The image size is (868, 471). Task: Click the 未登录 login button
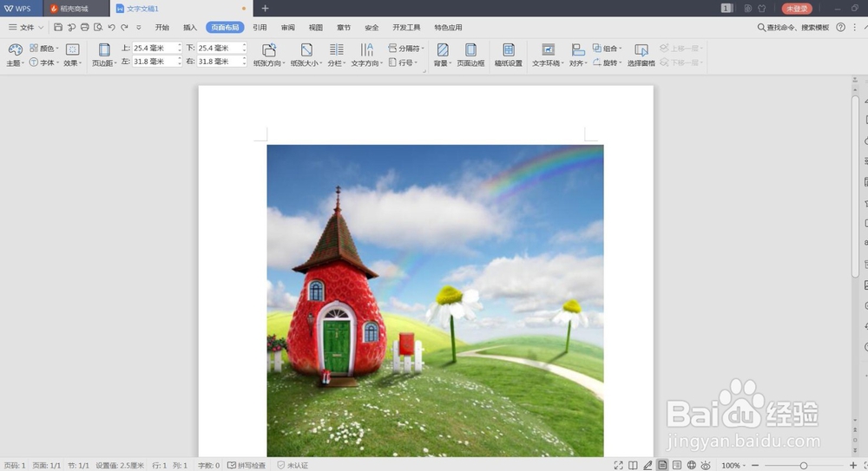click(x=797, y=9)
